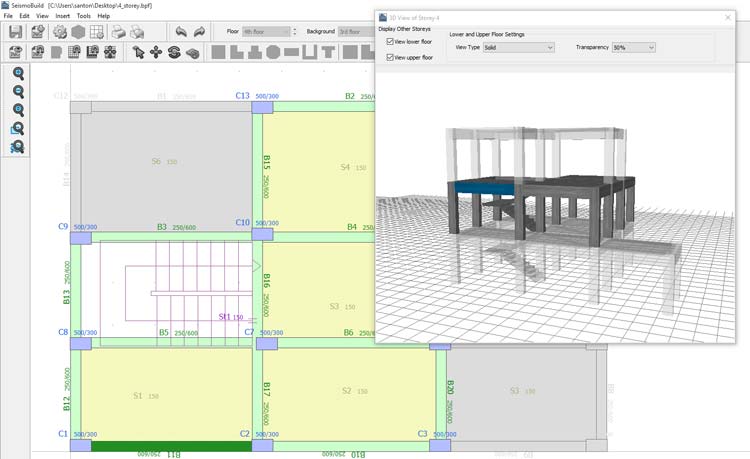Open the View menu
The width and height of the screenshot is (750, 459).
click(42, 16)
